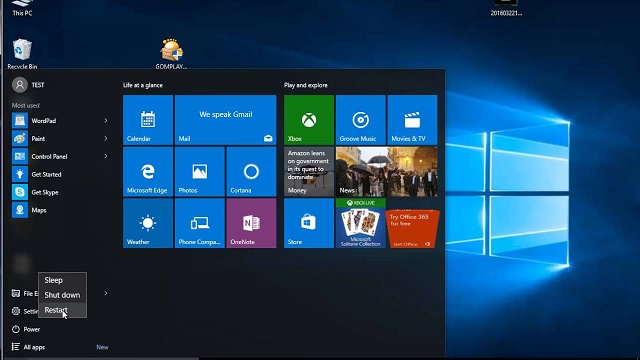This screenshot has width=640, height=360.
Task: Click the Life at a glance heading
Action: 143,85
